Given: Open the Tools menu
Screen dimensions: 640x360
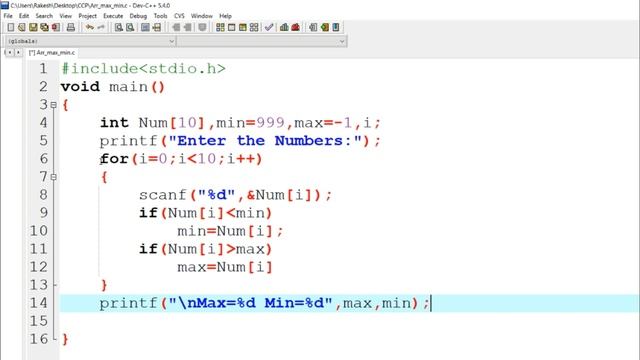Looking at the screenshot, I should coord(160,16).
